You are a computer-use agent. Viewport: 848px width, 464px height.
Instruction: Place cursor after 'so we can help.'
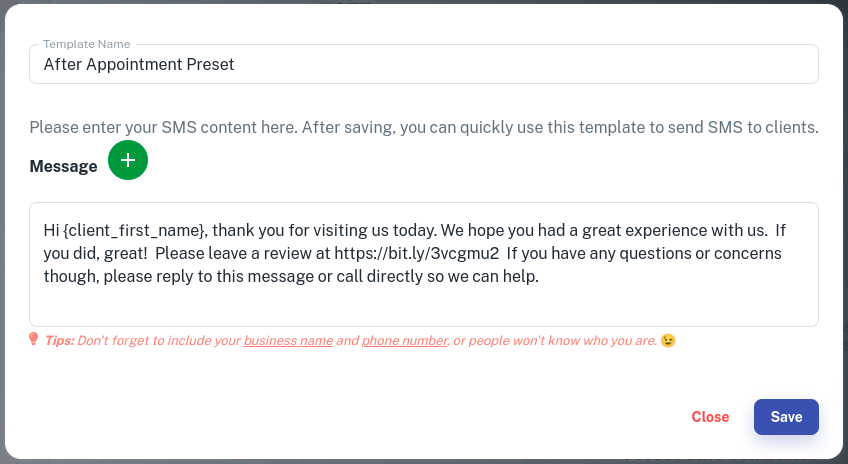pos(541,276)
